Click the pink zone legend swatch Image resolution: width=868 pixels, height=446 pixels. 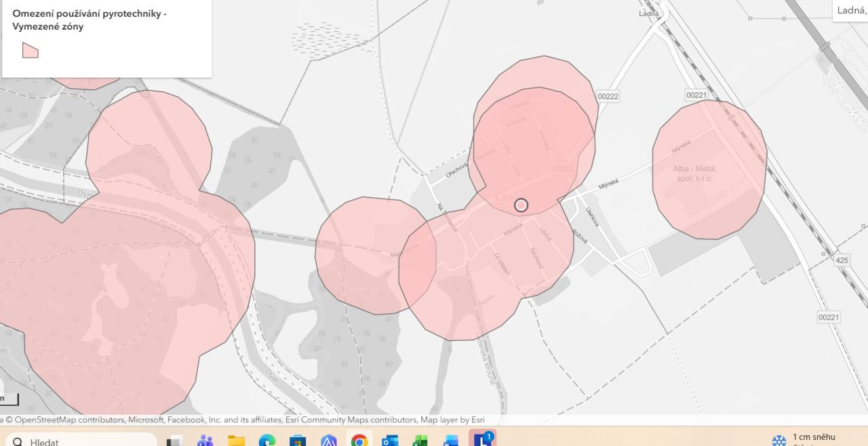pos(30,50)
